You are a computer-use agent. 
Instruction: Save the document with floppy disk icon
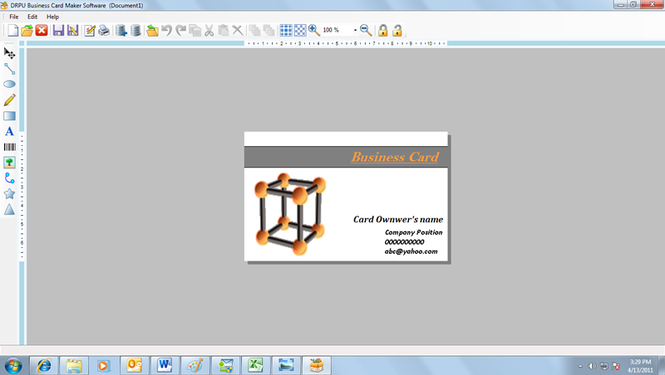[58, 30]
